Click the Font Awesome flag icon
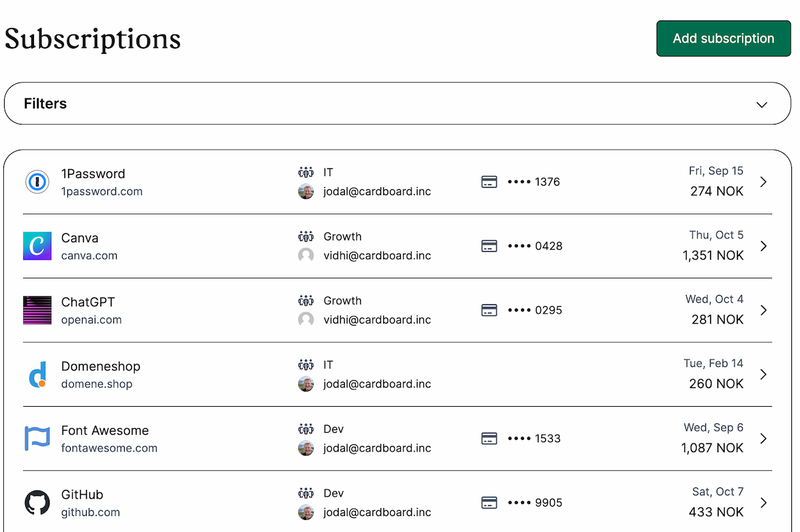This screenshot has width=800, height=532. pyautogui.click(x=37, y=438)
